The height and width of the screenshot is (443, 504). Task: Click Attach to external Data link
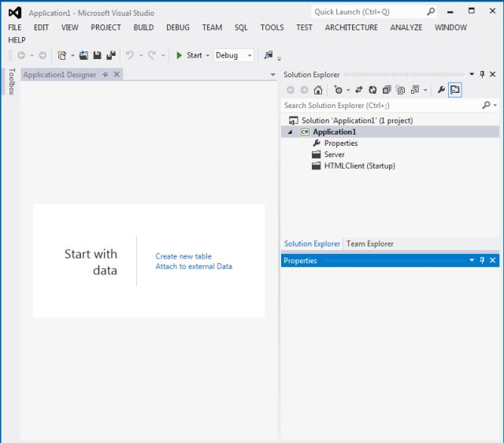click(x=194, y=266)
